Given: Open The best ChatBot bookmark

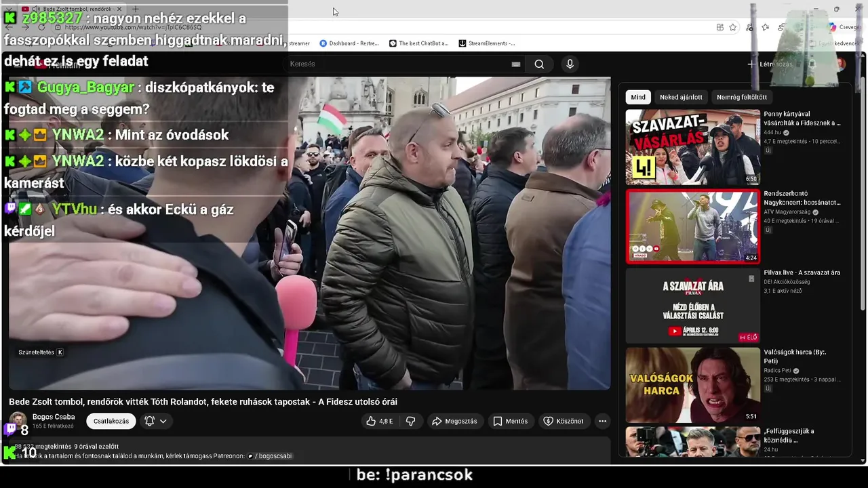Looking at the screenshot, I should pyautogui.click(x=419, y=43).
